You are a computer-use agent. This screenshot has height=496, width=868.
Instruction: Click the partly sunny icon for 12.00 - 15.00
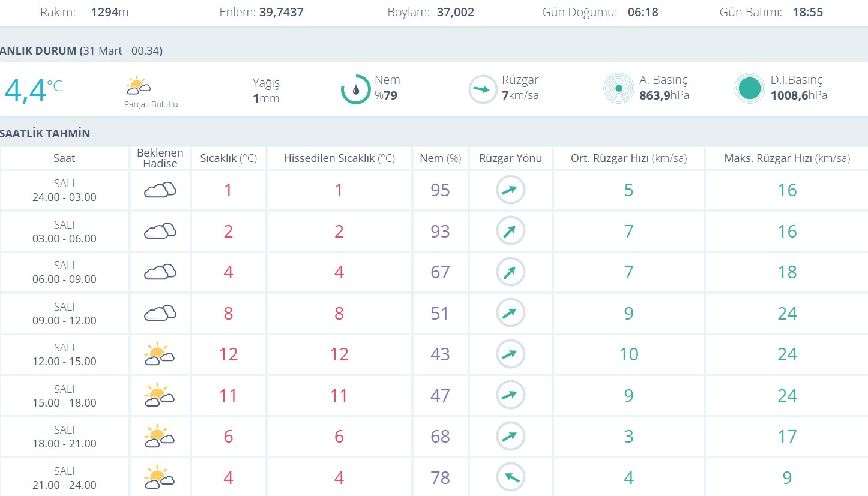[x=159, y=354]
